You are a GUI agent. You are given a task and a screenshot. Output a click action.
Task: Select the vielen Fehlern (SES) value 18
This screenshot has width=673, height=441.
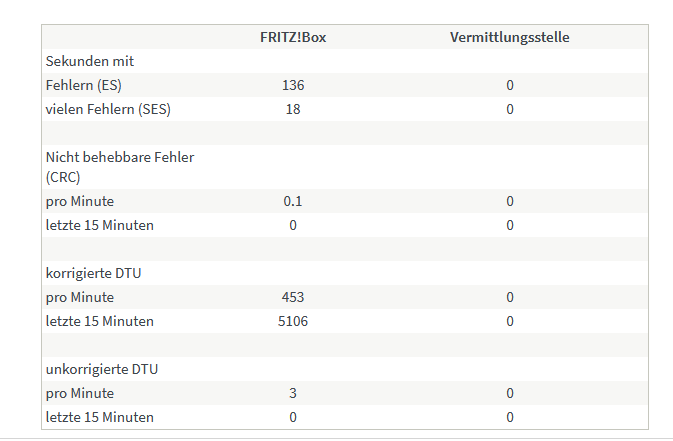tap(293, 109)
